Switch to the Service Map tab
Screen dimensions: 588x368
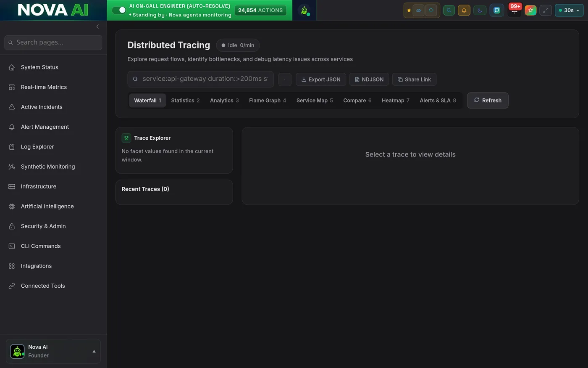pyautogui.click(x=315, y=101)
